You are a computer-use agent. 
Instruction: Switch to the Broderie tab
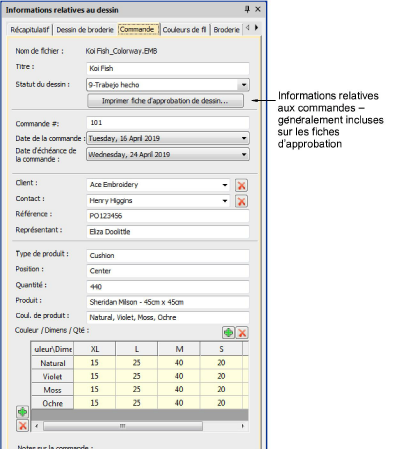(x=226, y=30)
